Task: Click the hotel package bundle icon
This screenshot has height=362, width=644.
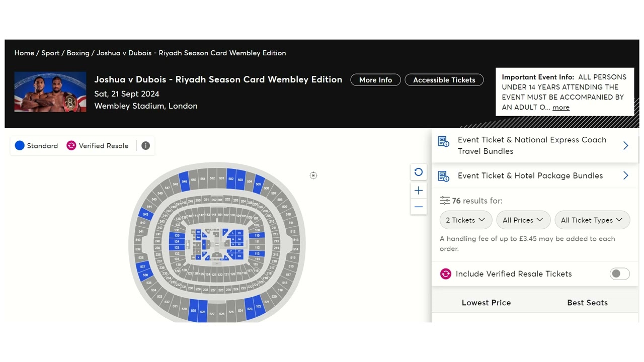Action: click(x=443, y=176)
